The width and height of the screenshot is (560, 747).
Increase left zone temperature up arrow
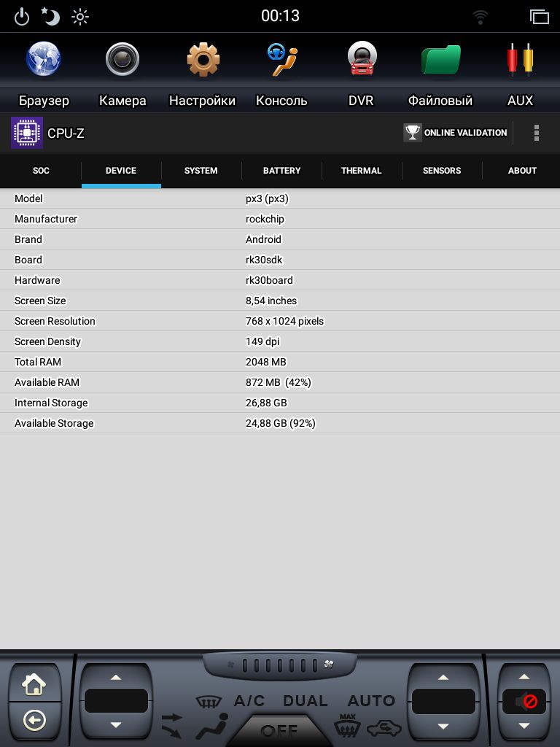116,677
